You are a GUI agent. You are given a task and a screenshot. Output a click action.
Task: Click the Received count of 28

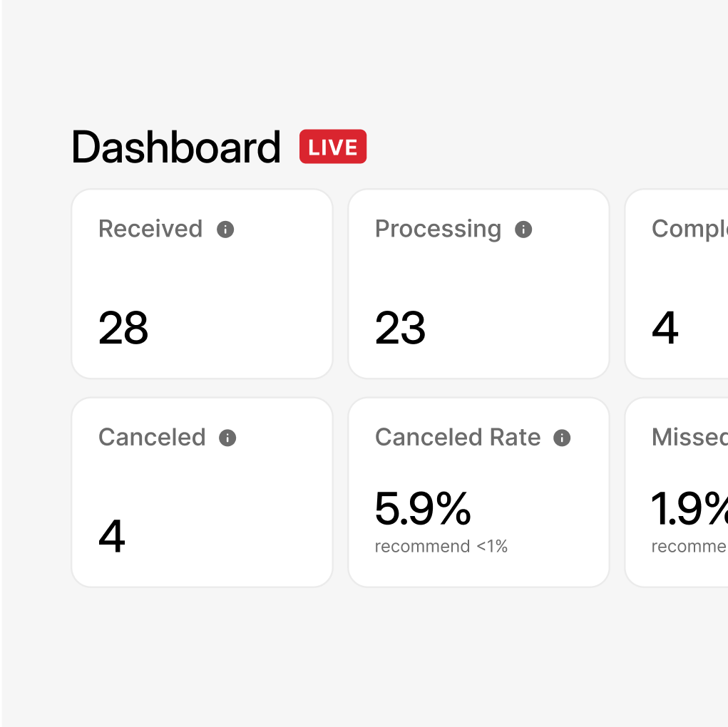123,328
